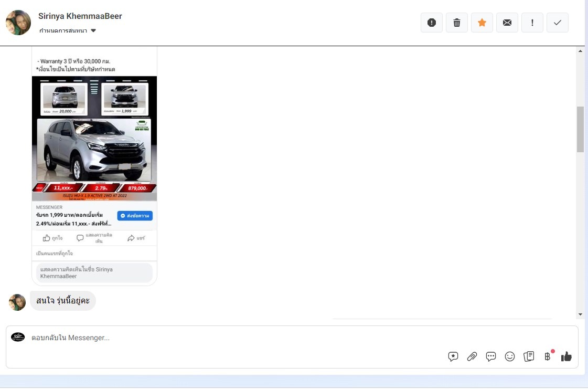This screenshot has height=389, width=588.
Task: Open Isuzu MU-X ad image
Action: point(94,138)
